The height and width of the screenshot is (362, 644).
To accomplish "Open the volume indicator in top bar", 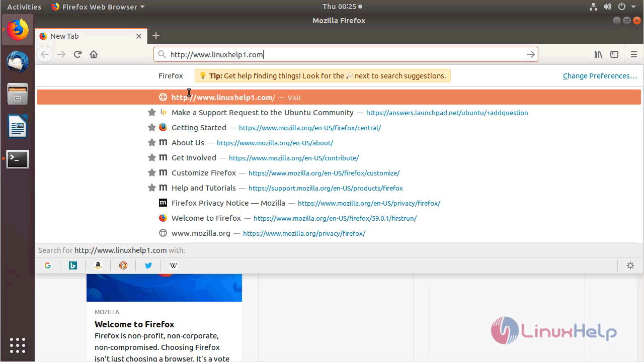I will (607, 7).
